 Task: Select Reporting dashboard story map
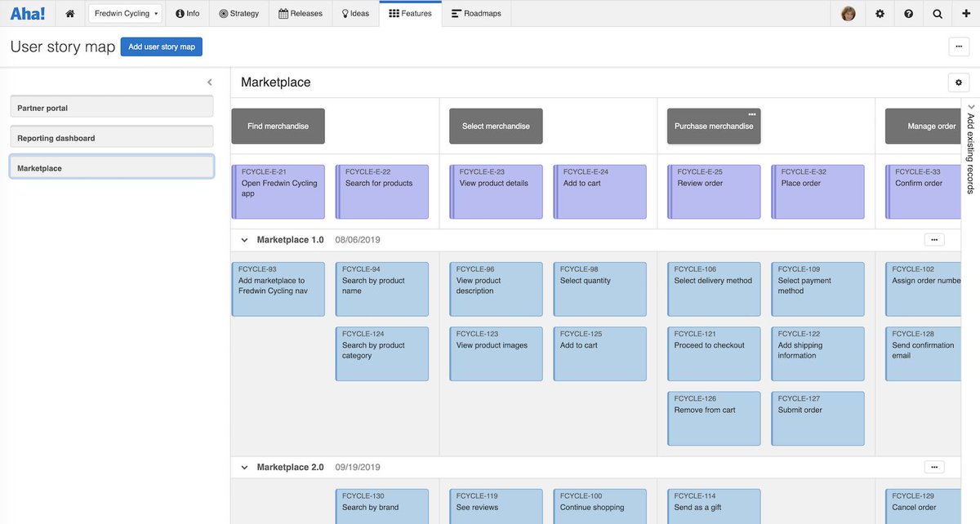pos(112,138)
